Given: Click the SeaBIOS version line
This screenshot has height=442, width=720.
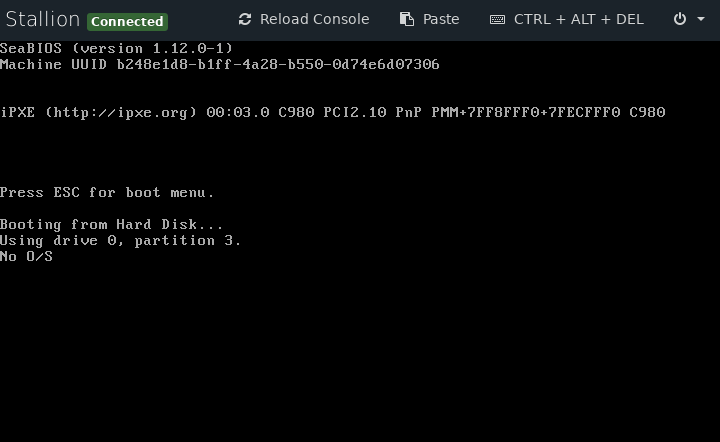Looking at the screenshot, I should [117, 48].
